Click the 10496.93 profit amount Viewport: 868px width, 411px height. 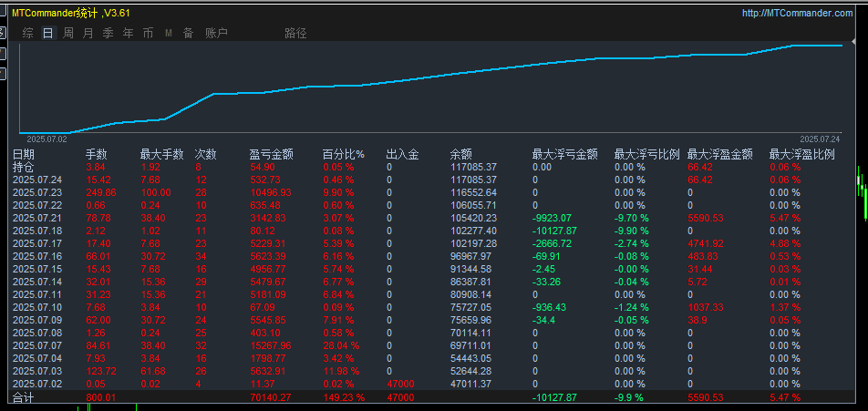coord(271,192)
